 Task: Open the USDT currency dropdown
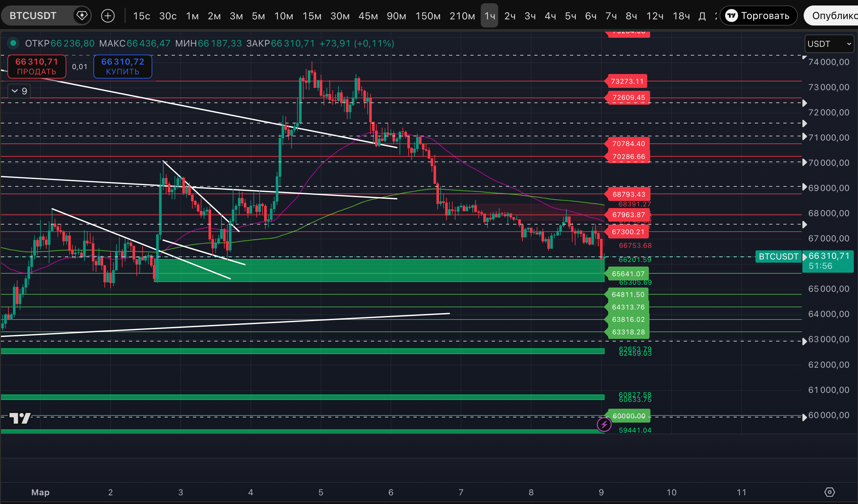coord(829,44)
